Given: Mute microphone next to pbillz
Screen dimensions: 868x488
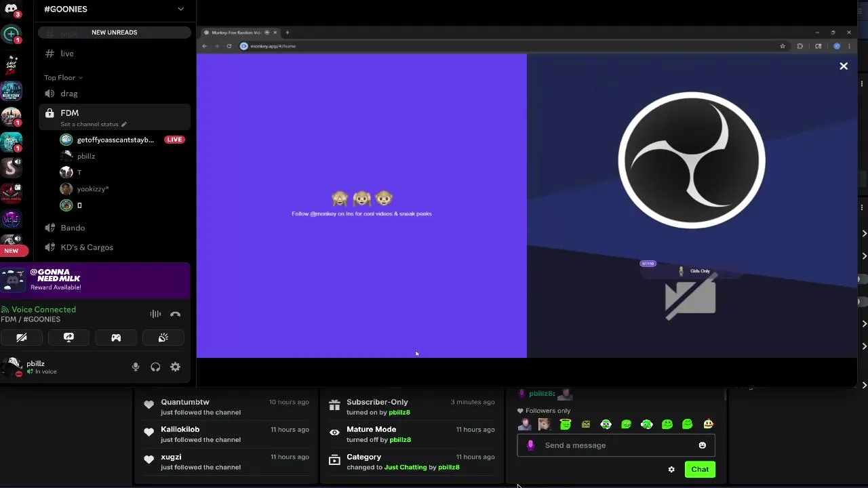Looking at the screenshot, I should (x=136, y=367).
